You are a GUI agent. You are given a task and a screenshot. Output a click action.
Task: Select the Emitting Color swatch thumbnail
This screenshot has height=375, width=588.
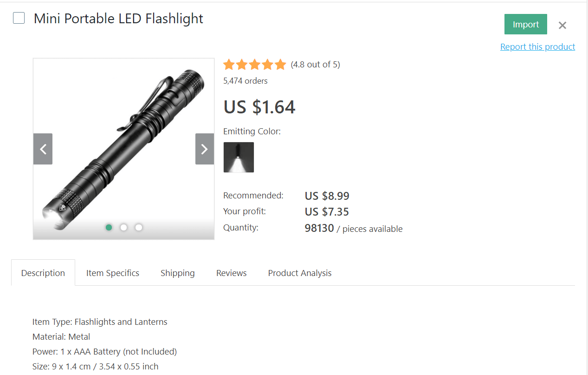(x=239, y=157)
